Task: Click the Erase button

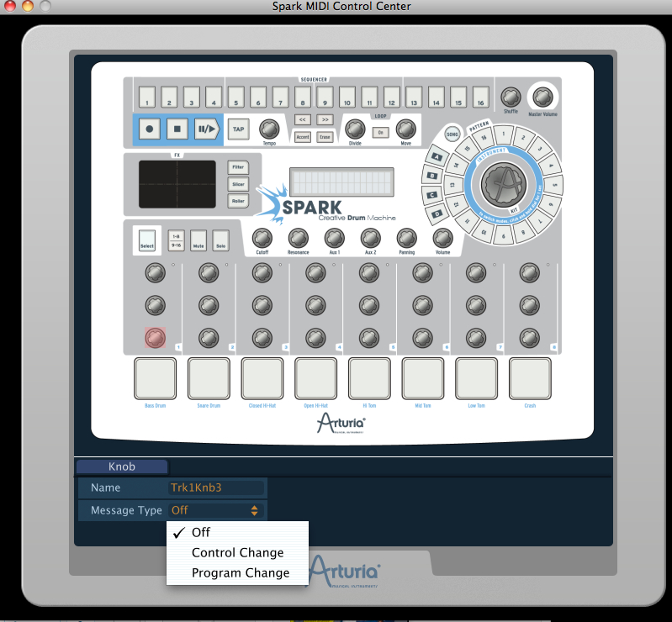Action: 325,137
